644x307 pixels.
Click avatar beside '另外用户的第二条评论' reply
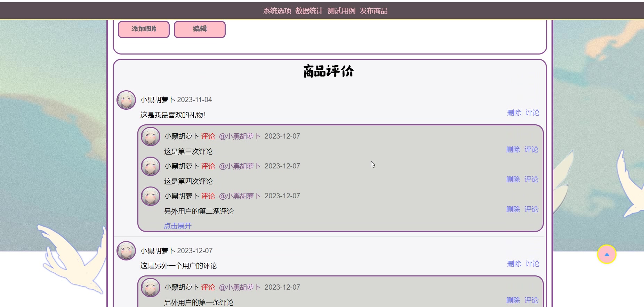tap(151, 196)
